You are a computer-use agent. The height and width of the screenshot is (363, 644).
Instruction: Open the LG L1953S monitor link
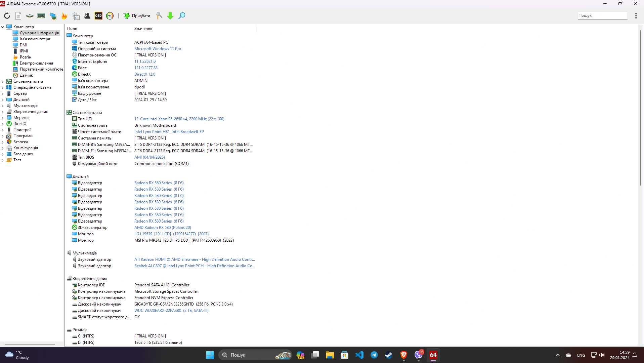[x=171, y=234]
